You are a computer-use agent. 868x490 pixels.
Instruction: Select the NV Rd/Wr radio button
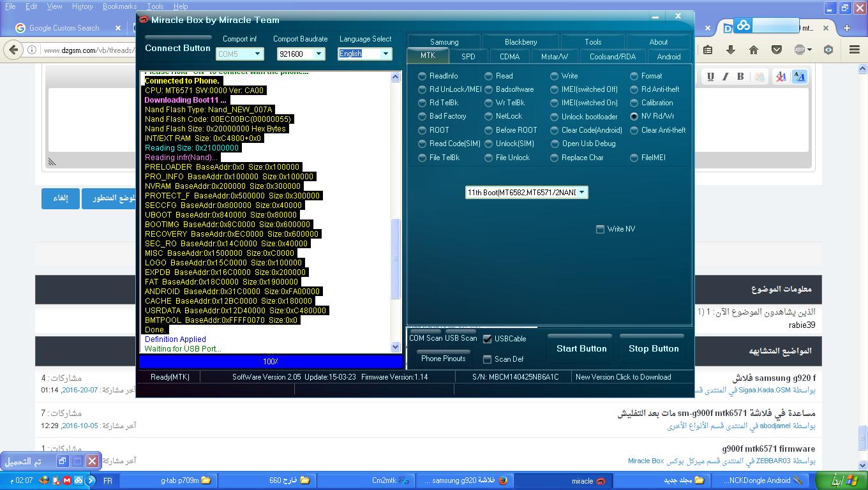point(634,116)
